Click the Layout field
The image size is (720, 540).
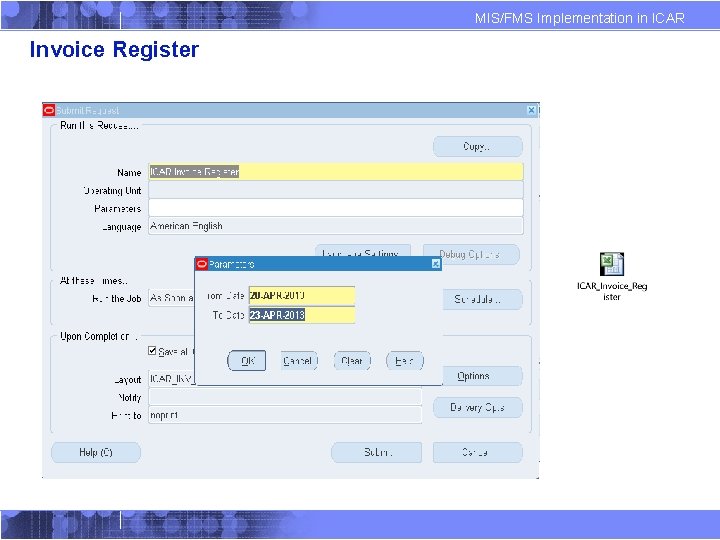coord(172,379)
